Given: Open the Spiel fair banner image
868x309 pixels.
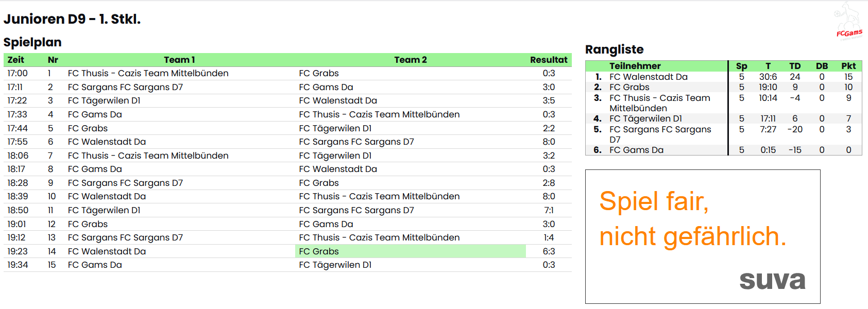Looking at the screenshot, I should [x=703, y=236].
